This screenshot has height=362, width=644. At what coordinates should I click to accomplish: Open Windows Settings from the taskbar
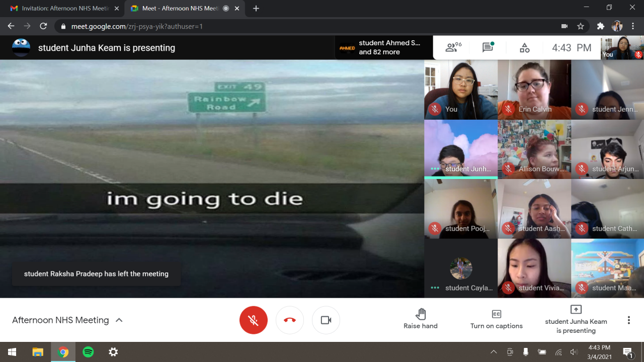click(x=113, y=352)
